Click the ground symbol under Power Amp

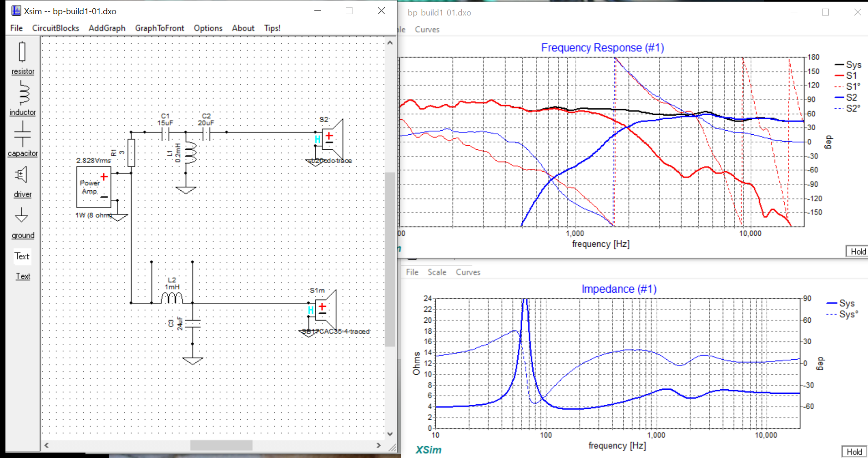pos(118,218)
